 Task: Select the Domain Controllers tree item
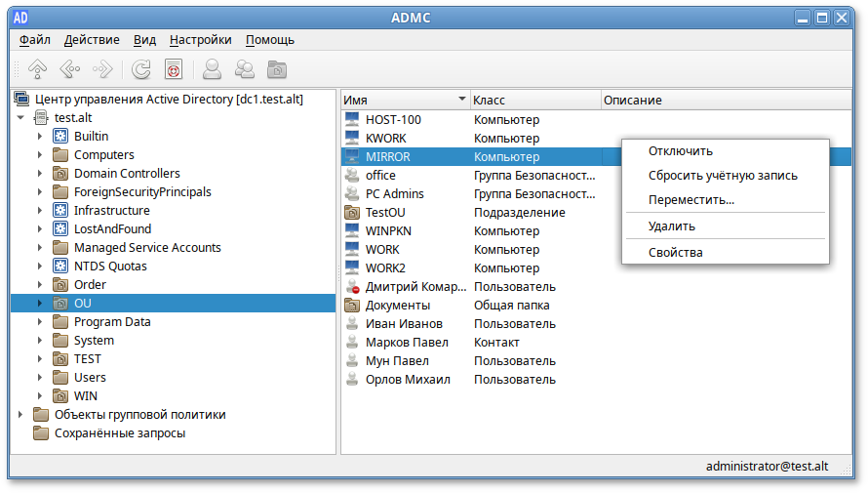point(127,174)
